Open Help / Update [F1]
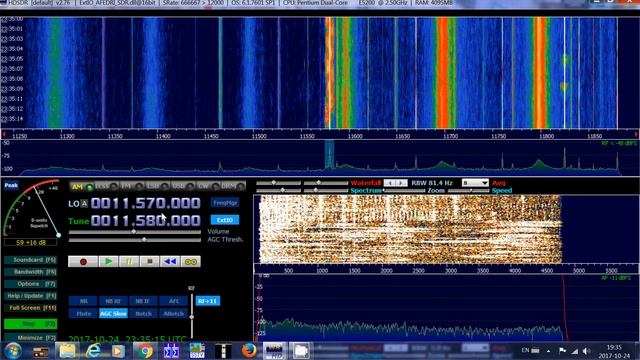This screenshot has width=640, height=360. (x=31, y=296)
